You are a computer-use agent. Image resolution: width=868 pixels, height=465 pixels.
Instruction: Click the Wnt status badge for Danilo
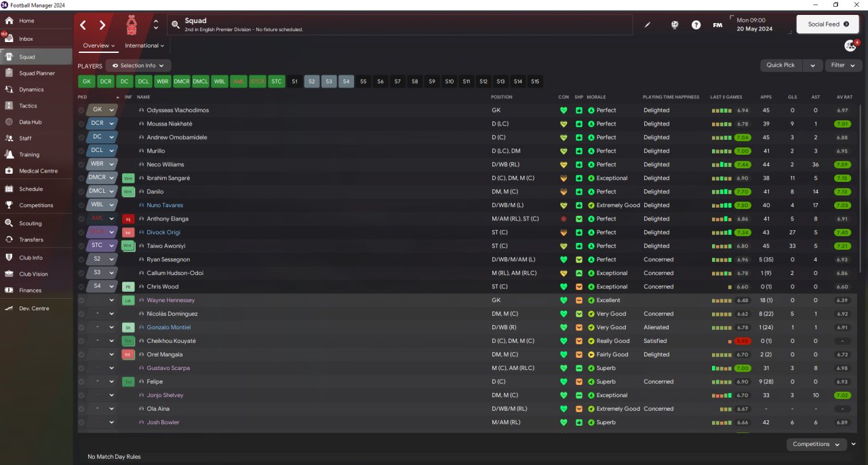tap(128, 192)
